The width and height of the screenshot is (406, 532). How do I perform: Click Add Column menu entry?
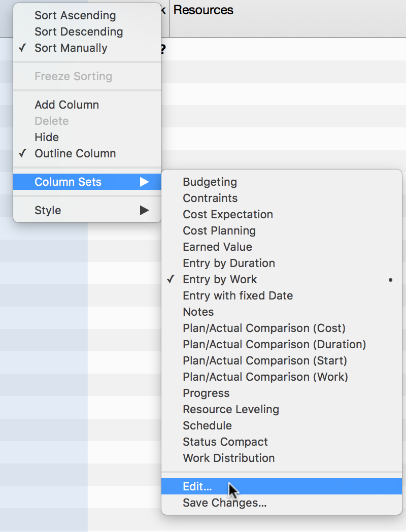pos(87,105)
